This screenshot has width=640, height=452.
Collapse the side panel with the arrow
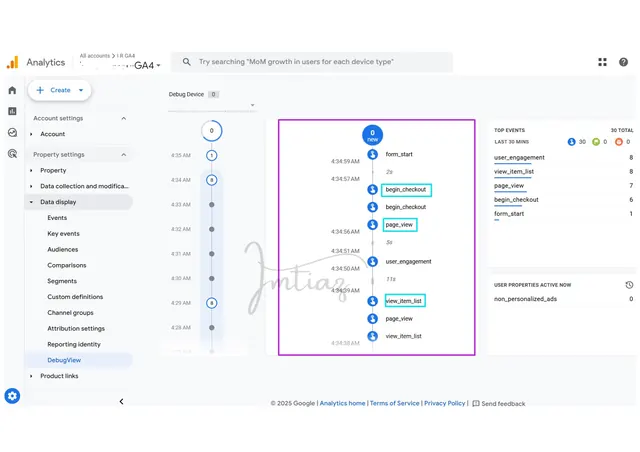coord(121,401)
